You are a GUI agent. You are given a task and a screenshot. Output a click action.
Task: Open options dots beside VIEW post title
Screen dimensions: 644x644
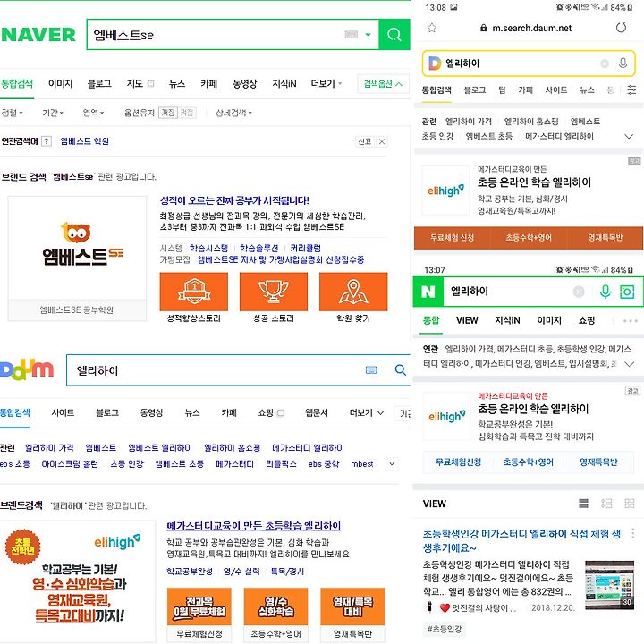pos(632,533)
